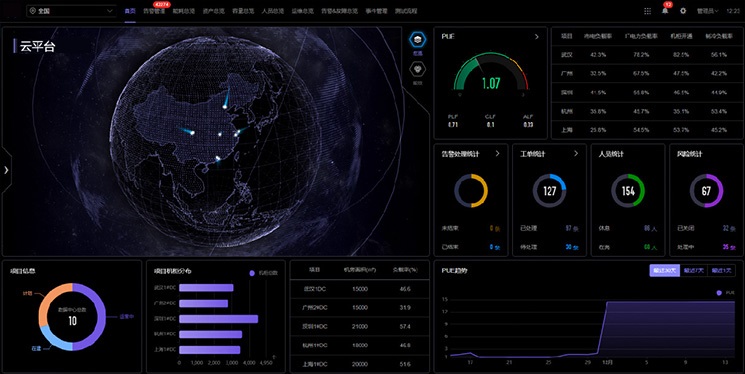Open the apps grid icon in header

tap(647, 11)
